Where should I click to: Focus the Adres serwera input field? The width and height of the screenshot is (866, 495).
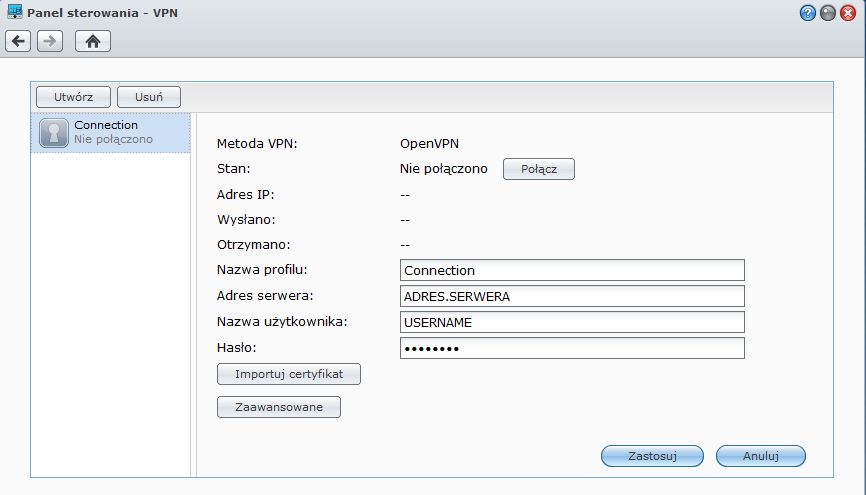(x=572, y=296)
